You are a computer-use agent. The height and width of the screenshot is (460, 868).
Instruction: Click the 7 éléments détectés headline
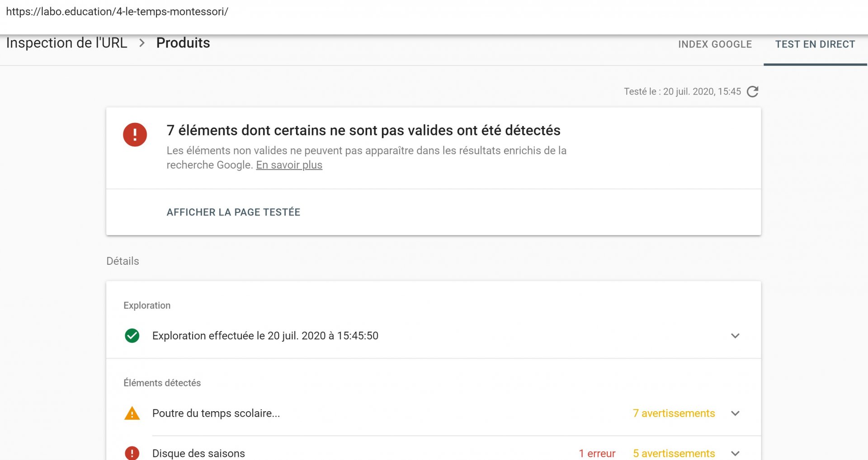pyautogui.click(x=363, y=130)
